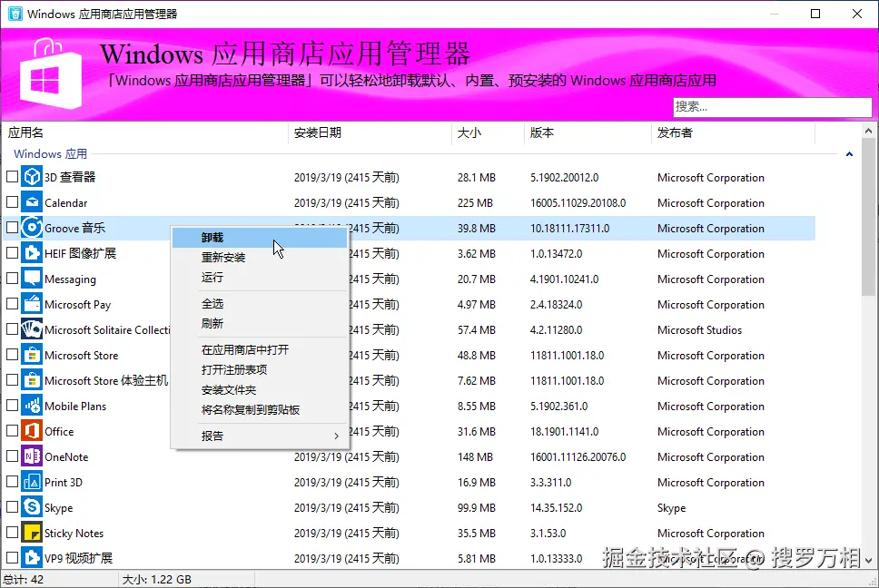Check the Skype checkbox
Screen dimensions: 879x588
click(12, 507)
